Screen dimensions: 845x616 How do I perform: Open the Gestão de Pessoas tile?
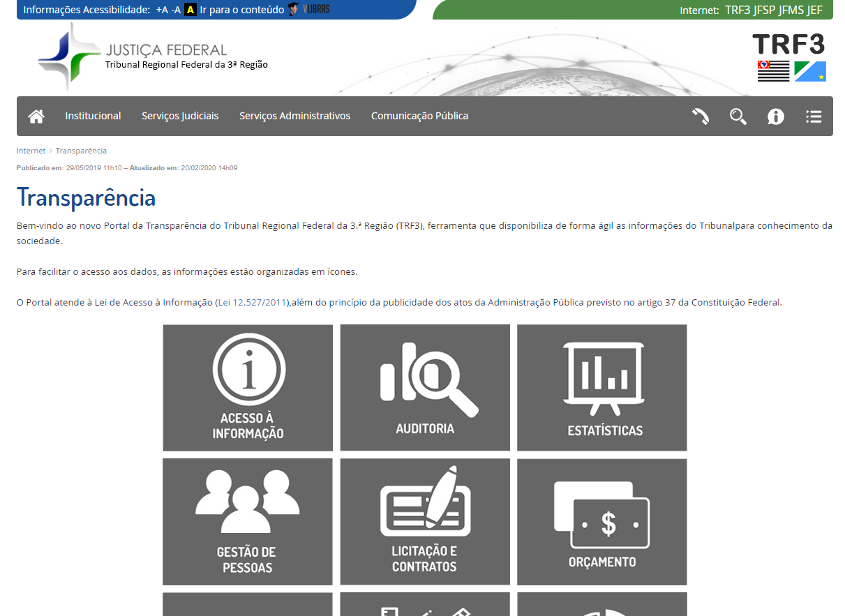[x=248, y=522]
